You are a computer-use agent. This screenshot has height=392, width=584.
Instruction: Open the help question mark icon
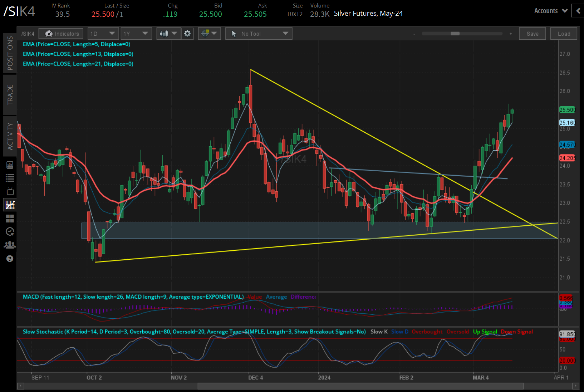10,259
